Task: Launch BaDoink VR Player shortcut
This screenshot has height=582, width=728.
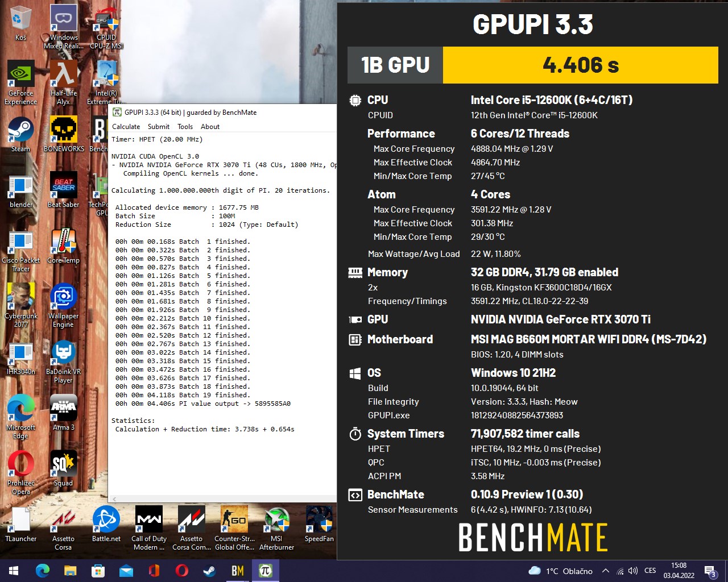Action: click(64, 361)
